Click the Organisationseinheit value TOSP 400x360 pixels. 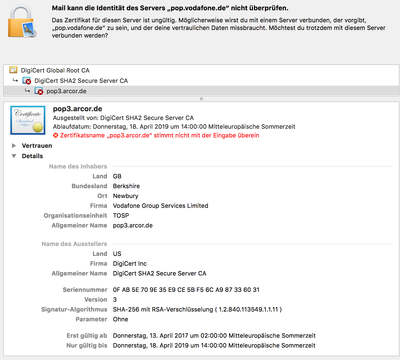[x=121, y=215]
